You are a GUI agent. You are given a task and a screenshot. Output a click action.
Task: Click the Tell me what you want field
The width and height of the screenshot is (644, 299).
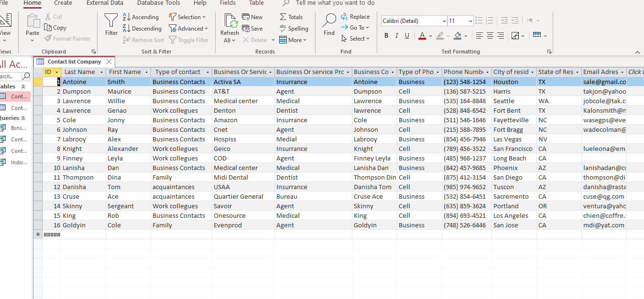click(335, 3)
